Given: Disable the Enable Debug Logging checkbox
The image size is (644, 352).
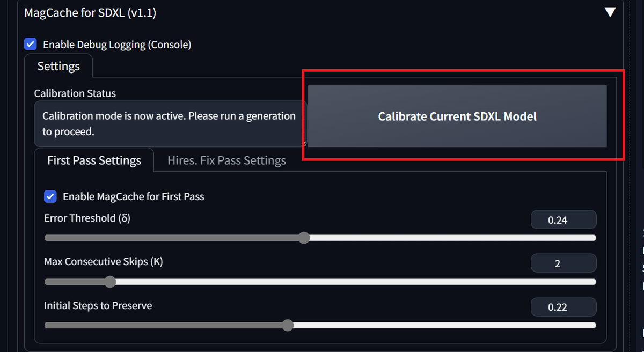Looking at the screenshot, I should point(31,45).
